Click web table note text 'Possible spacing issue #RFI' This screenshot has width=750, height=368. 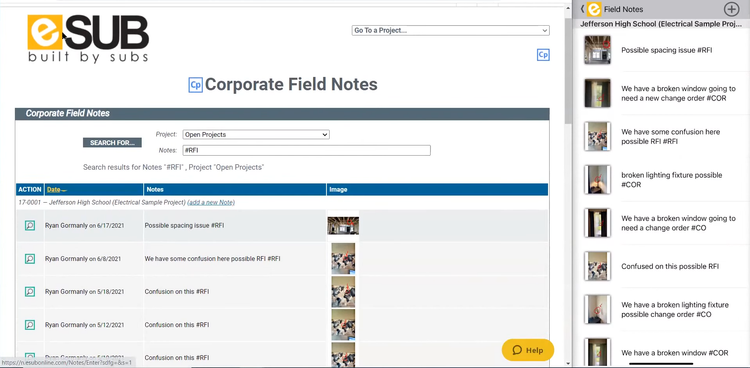pyautogui.click(x=184, y=225)
